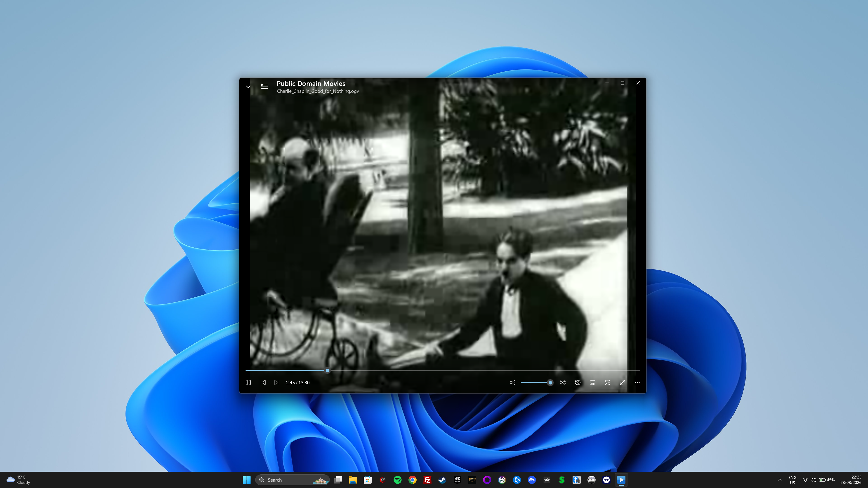Toggle shuffle mode in Media Player
Screen dimensions: 868x488
[x=563, y=382]
